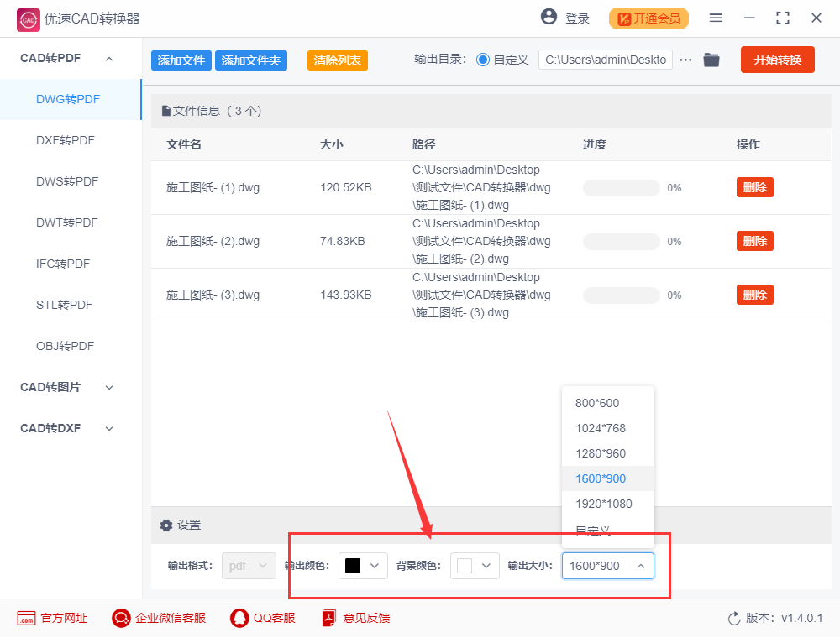Click the version refresh icon near v1.4.0.1

point(734,618)
